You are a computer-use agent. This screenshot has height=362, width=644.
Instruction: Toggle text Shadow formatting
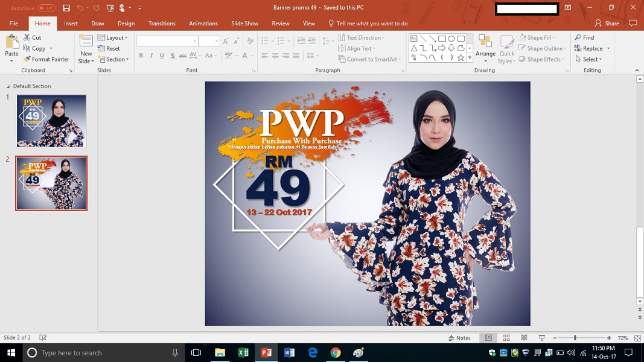[x=173, y=56]
